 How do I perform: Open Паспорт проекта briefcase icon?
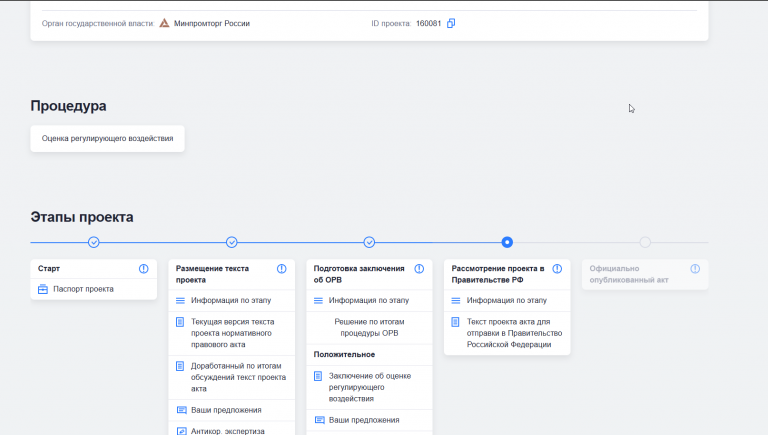coord(43,289)
